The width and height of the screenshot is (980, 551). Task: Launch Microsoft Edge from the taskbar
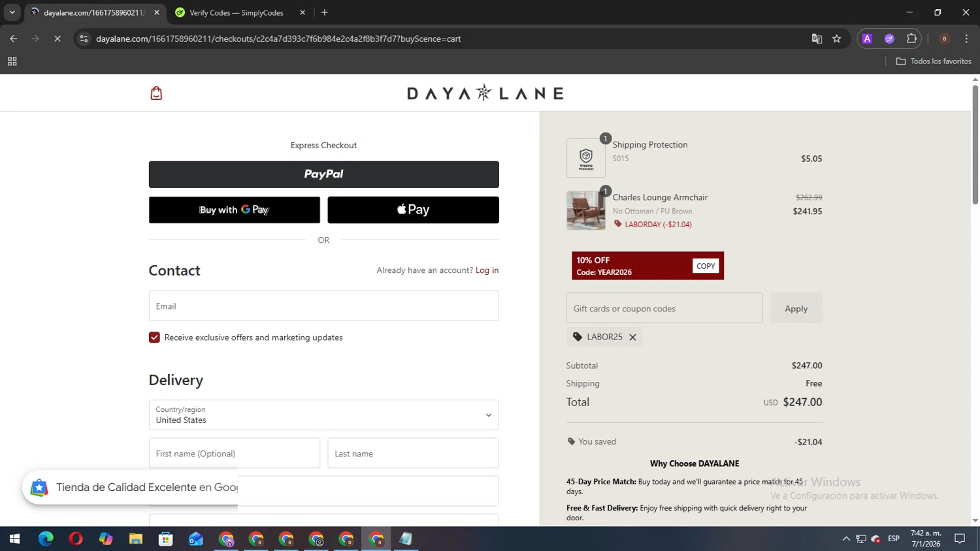(x=46, y=539)
